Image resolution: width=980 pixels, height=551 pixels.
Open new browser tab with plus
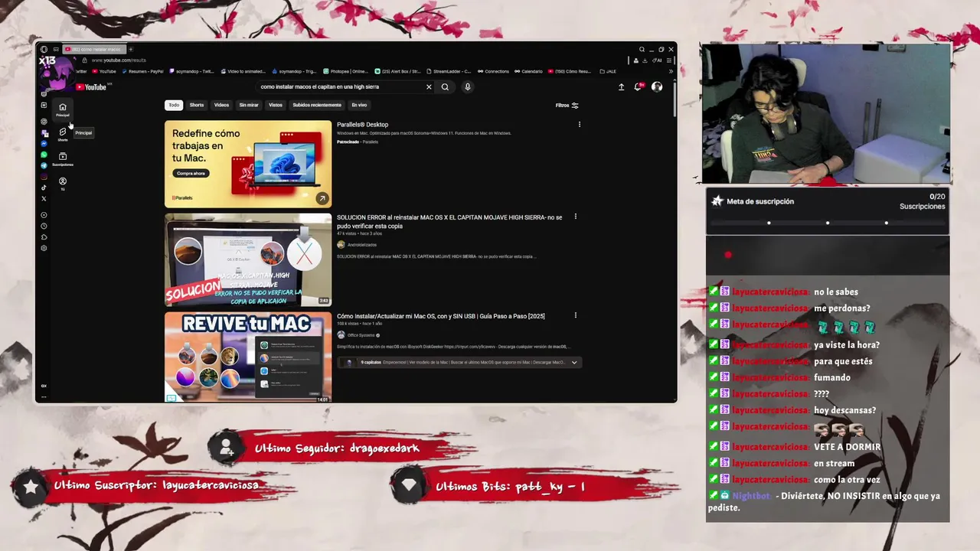[131, 49]
